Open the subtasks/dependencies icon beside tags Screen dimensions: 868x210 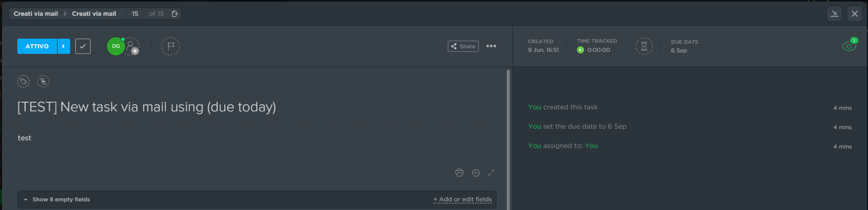(x=43, y=81)
